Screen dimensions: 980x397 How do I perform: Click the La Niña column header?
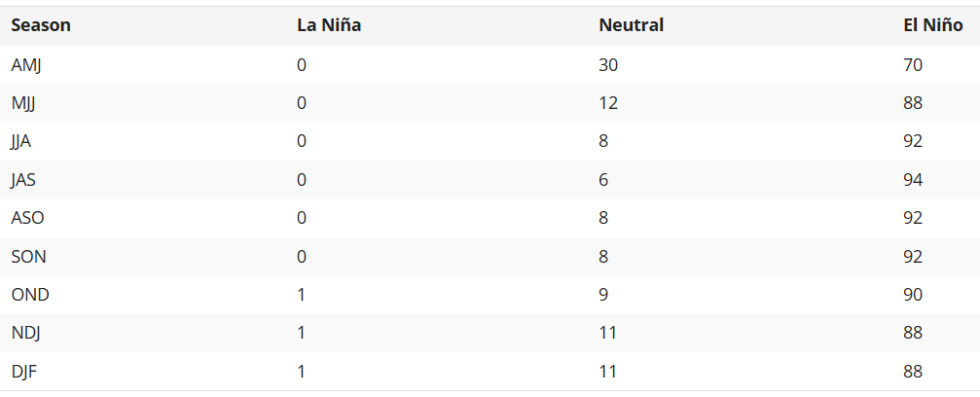(329, 25)
